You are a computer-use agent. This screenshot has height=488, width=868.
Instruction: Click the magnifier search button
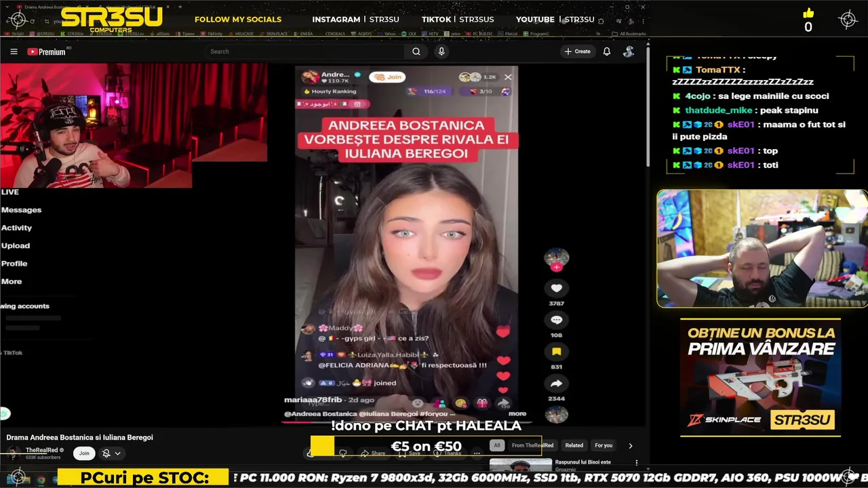416,52
